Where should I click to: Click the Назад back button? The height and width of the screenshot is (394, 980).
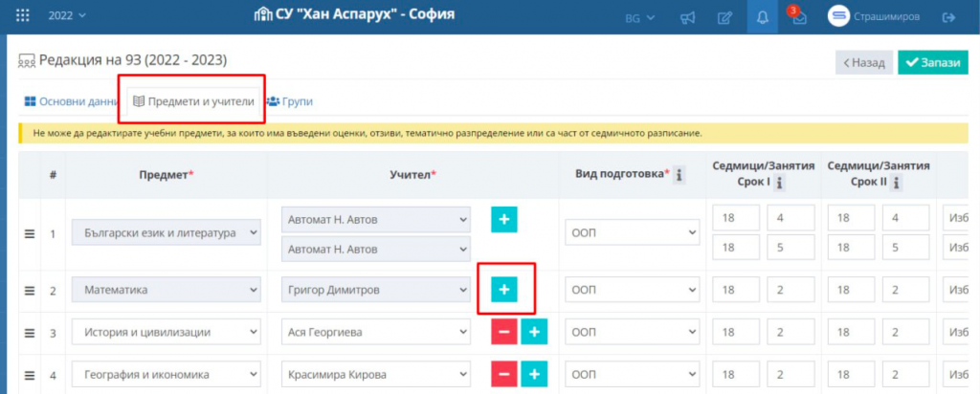tap(863, 62)
